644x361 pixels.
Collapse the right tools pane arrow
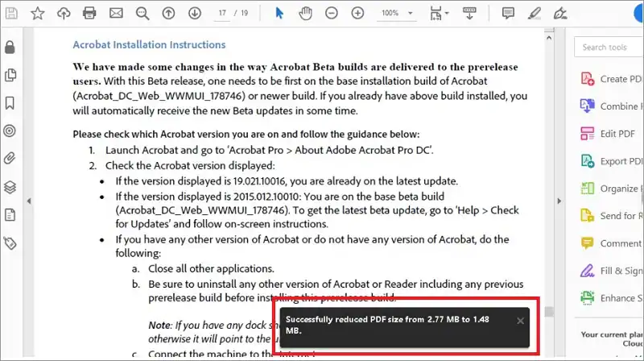559,201
